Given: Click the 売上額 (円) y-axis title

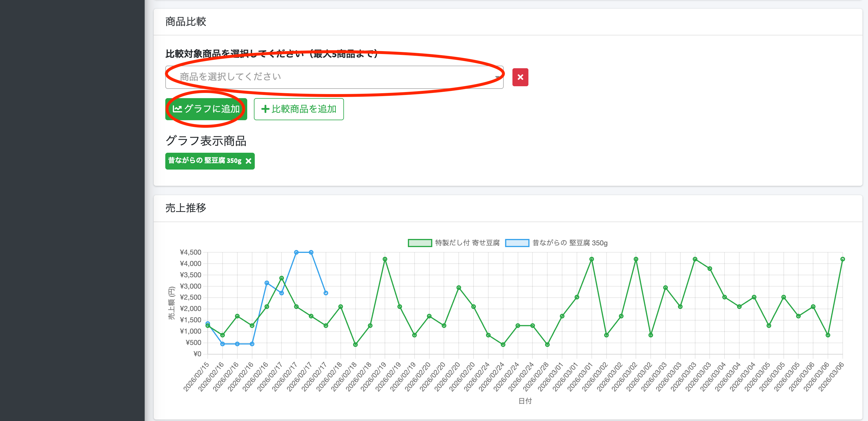Looking at the screenshot, I should [171, 303].
